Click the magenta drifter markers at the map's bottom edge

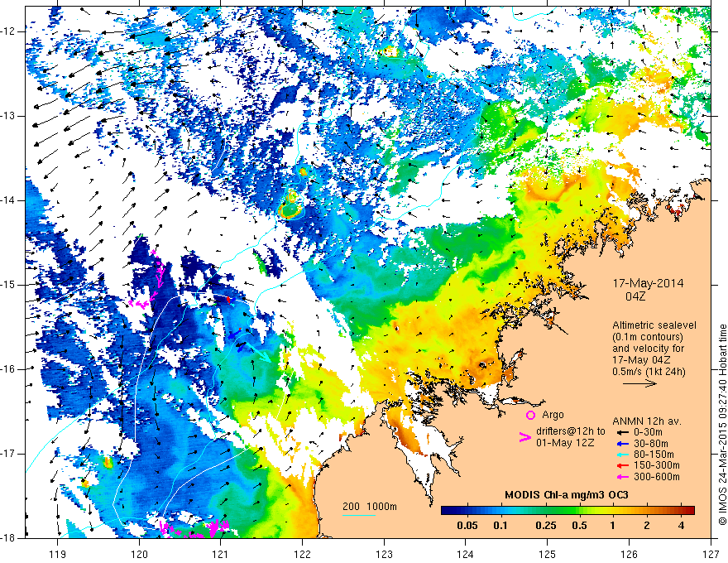(195, 528)
